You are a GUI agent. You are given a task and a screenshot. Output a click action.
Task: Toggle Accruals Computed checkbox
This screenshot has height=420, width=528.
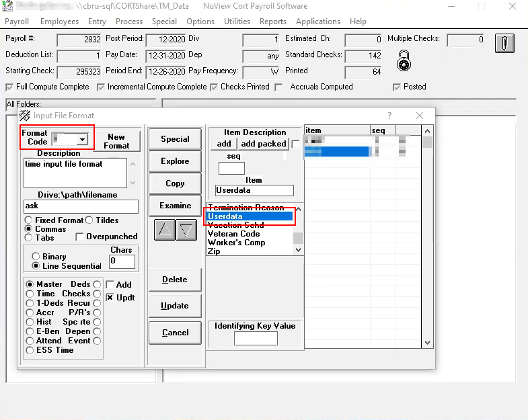[278, 87]
